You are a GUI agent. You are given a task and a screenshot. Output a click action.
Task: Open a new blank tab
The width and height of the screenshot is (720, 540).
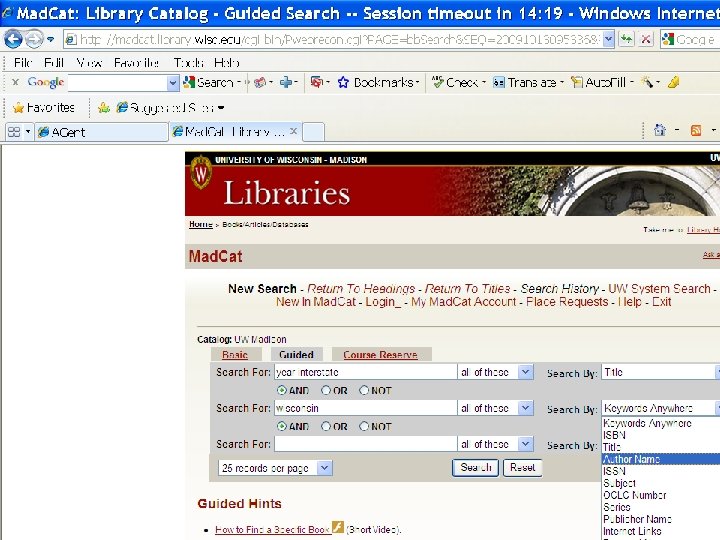(314, 132)
